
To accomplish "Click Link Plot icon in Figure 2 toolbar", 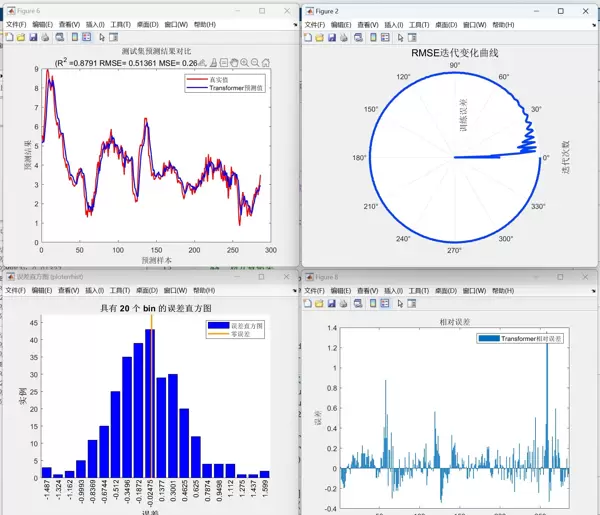I will (360, 37).
